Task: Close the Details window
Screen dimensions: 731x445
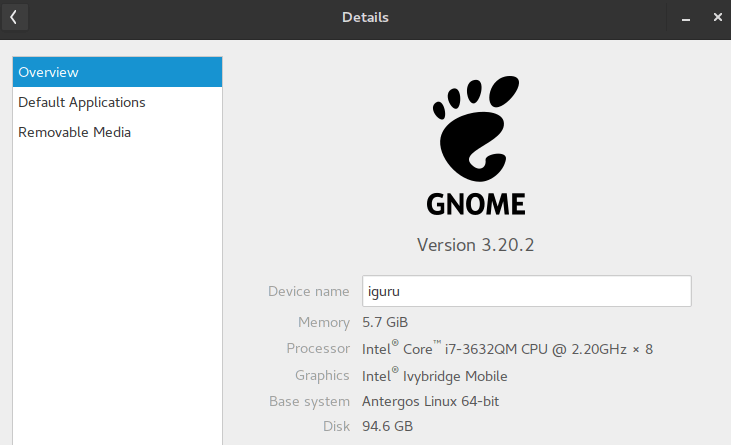Action: pyautogui.click(x=717, y=17)
